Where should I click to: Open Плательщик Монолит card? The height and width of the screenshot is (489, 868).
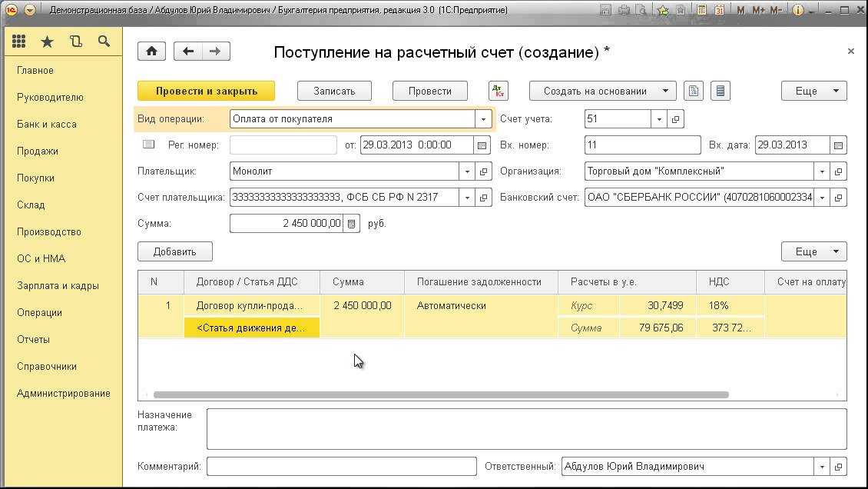483,171
